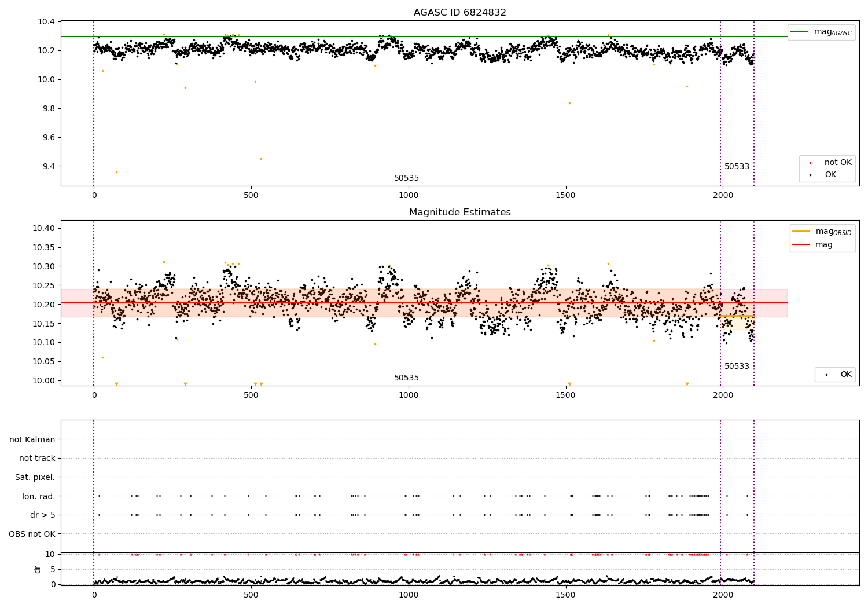Viewport: 868px width, 608px height.
Task: Click orange outlier point near 9.45 in top plot
Action: [x=261, y=159]
